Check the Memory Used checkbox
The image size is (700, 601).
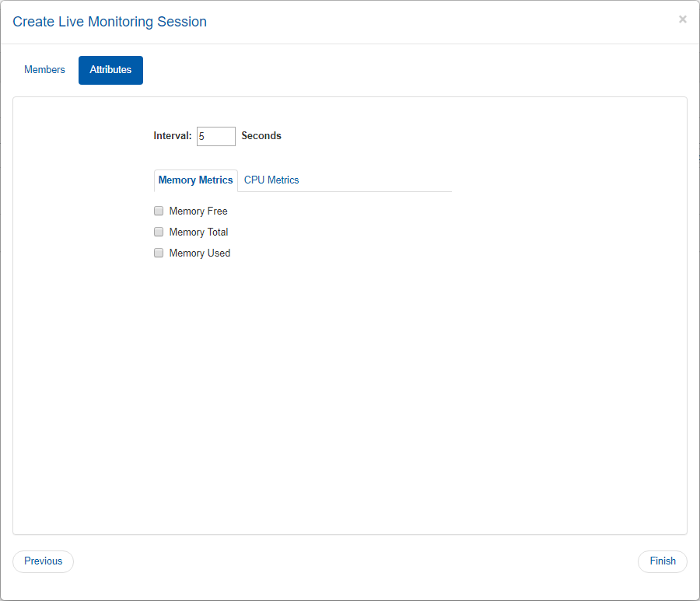point(159,253)
